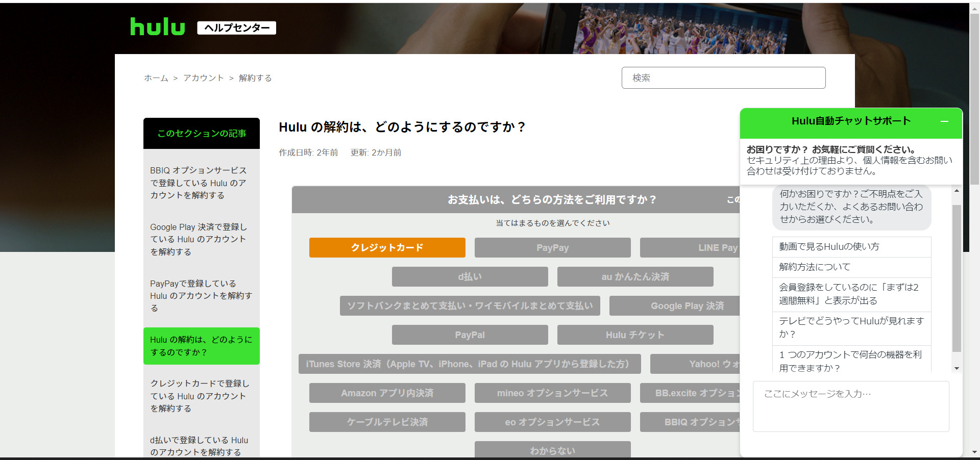The width and height of the screenshot is (980, 460).
Task: Choose Hulu チケット option
Action: click(635, 335)
